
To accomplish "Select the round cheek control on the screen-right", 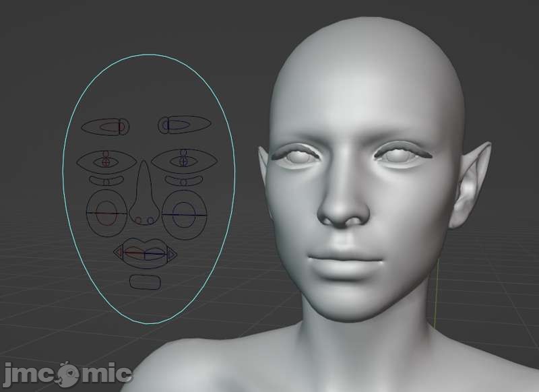I will pos(184,214).
